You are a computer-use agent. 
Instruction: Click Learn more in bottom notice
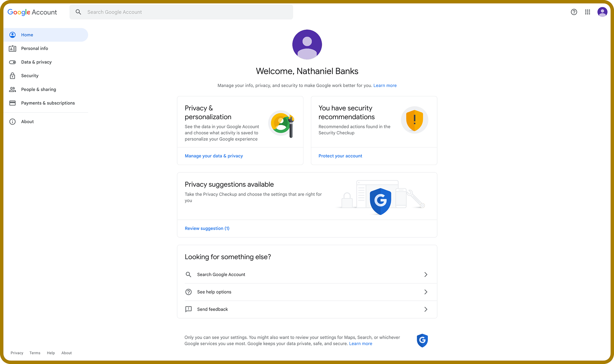[360, 344]
